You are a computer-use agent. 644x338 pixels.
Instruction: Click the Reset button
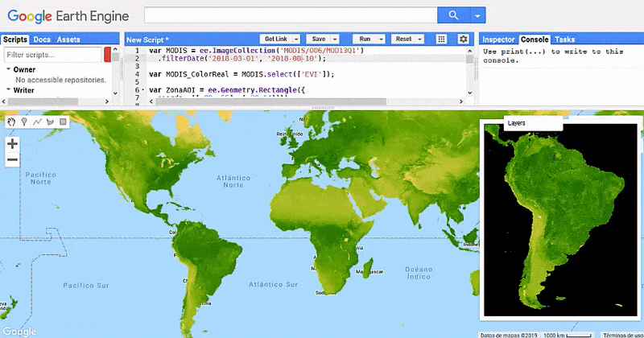(403, 39)
